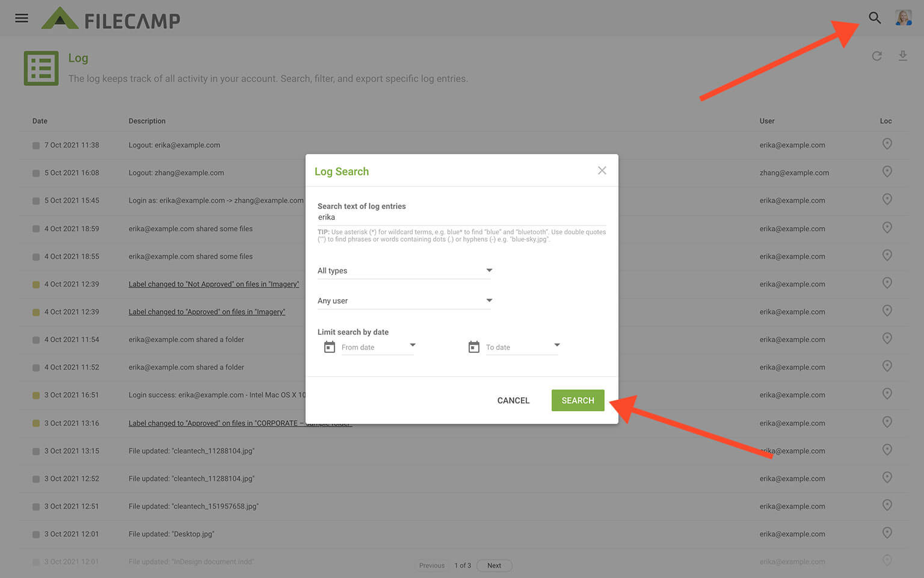
Task: Check the 3 Oct 2021 16:51 entry box
Action: click(x=36, y=396)
